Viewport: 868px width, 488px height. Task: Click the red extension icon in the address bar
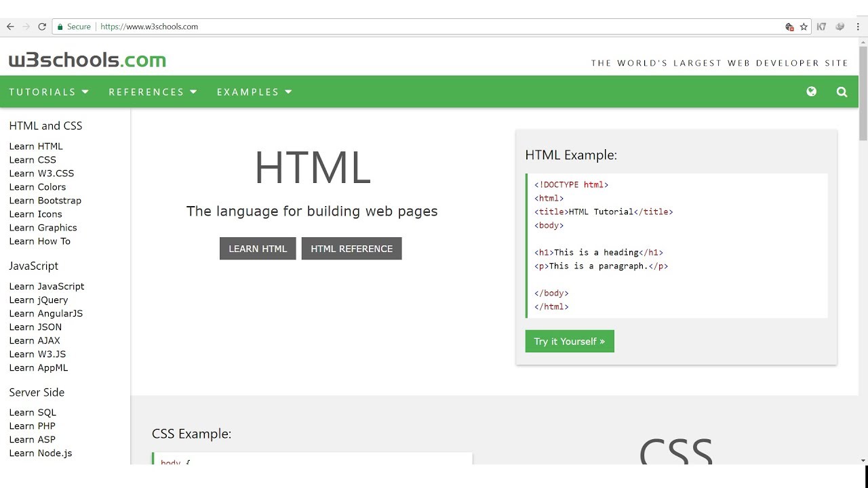789,27
